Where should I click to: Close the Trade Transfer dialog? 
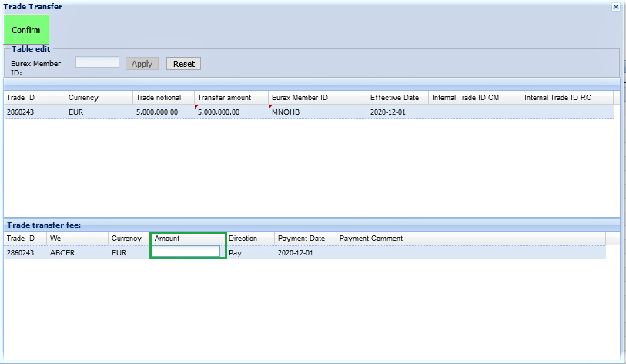coord(615,6)
